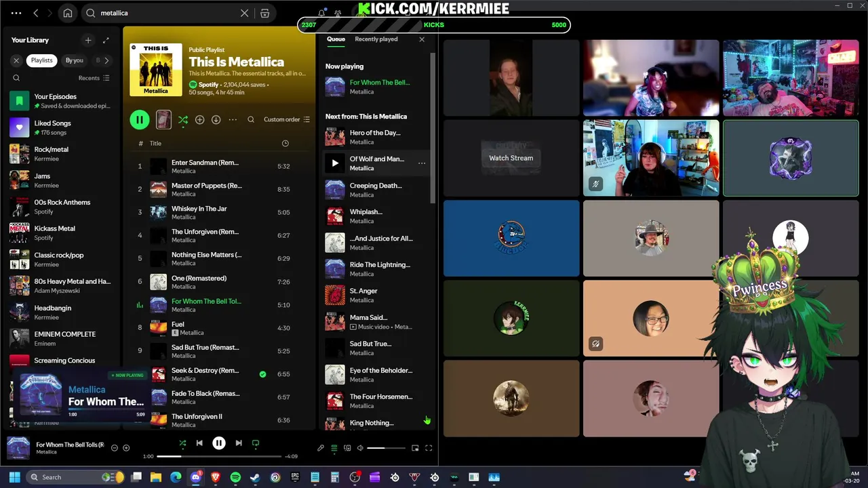Screen dimensions: 868x488
Task: Select Creeping Death in queue
Action: [x=376, y=190]
